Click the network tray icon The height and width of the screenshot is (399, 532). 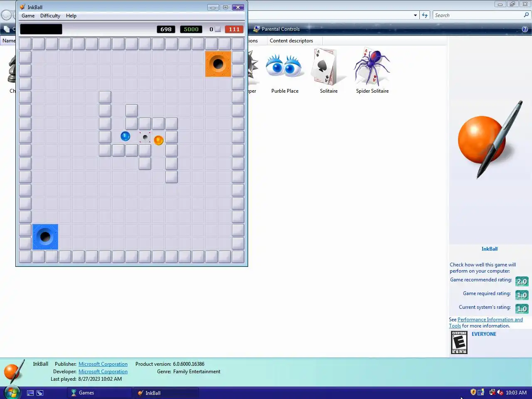click(492, 392)
